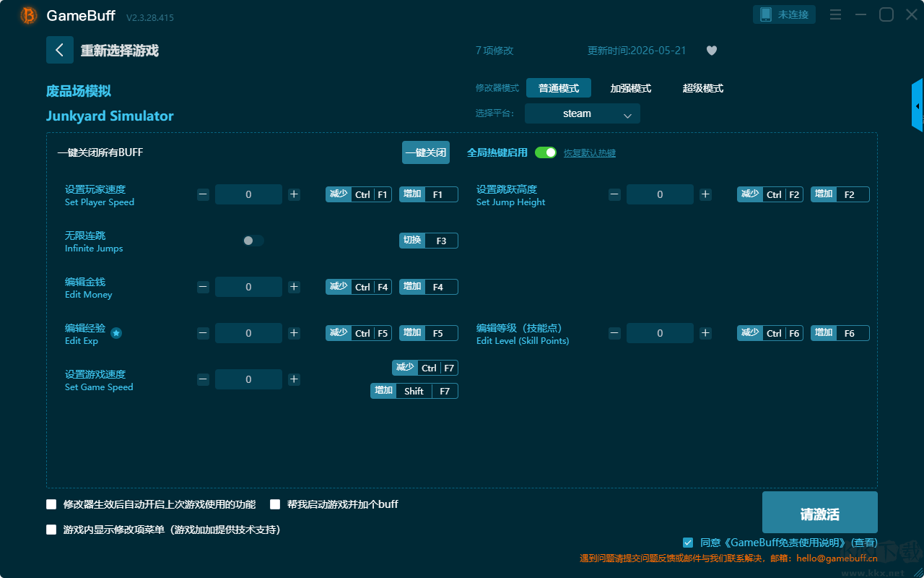Switch to 加强模式 tab
The image size is (924, 578).
coord(631,88)
